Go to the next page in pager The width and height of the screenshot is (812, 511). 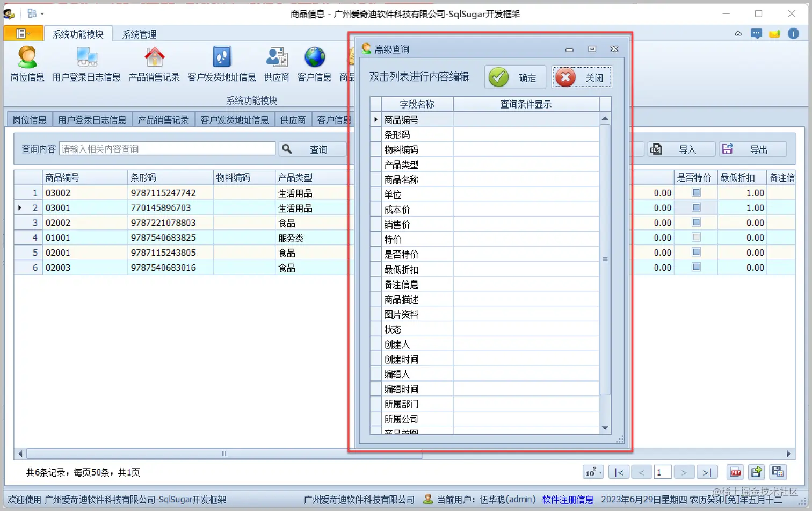(684, 472)
